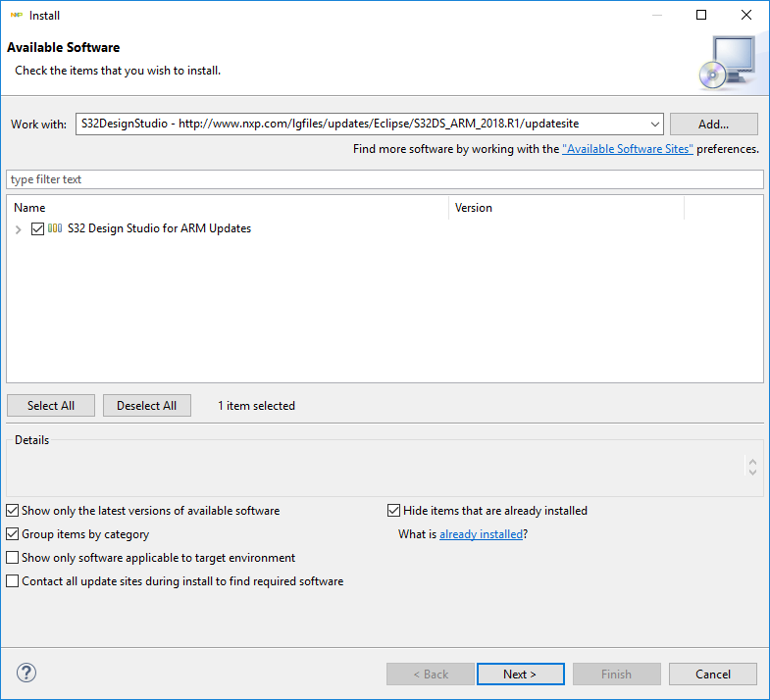Image resolution: width=770 pixels, height=700 pixels.
Task: Open the help question mark icon
Action: click(26, 673)
